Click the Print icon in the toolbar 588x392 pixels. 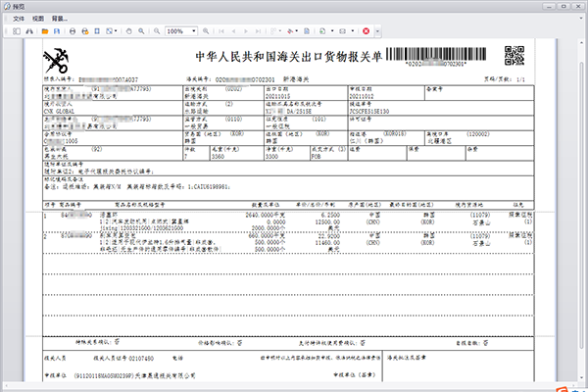point(73,31)
